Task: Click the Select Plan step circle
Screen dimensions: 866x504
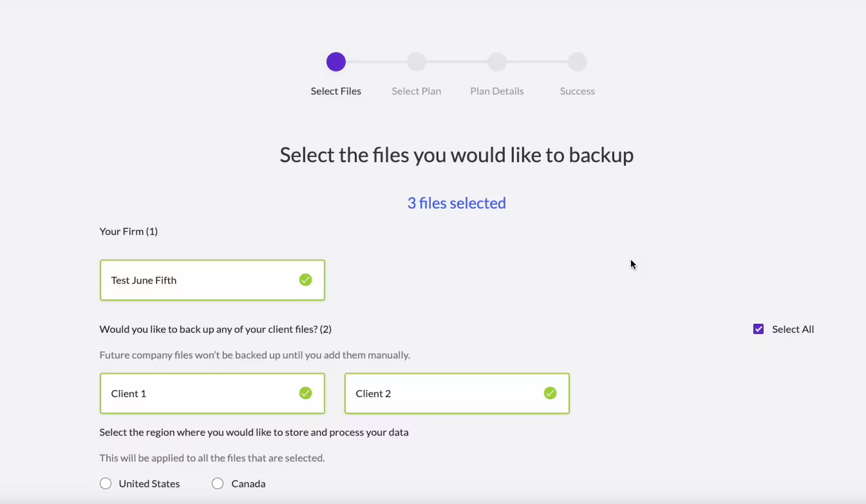Action: (417, 62)
